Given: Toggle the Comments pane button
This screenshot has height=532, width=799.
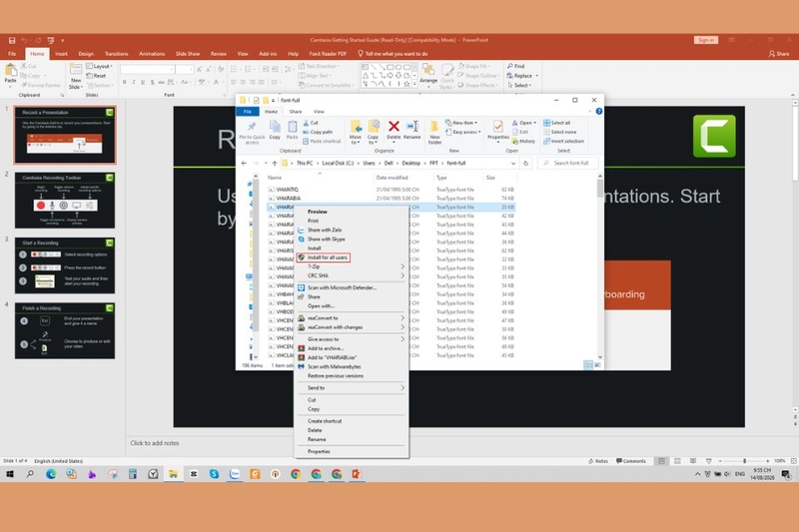Looking at the screenshot, I should point(631,461).
